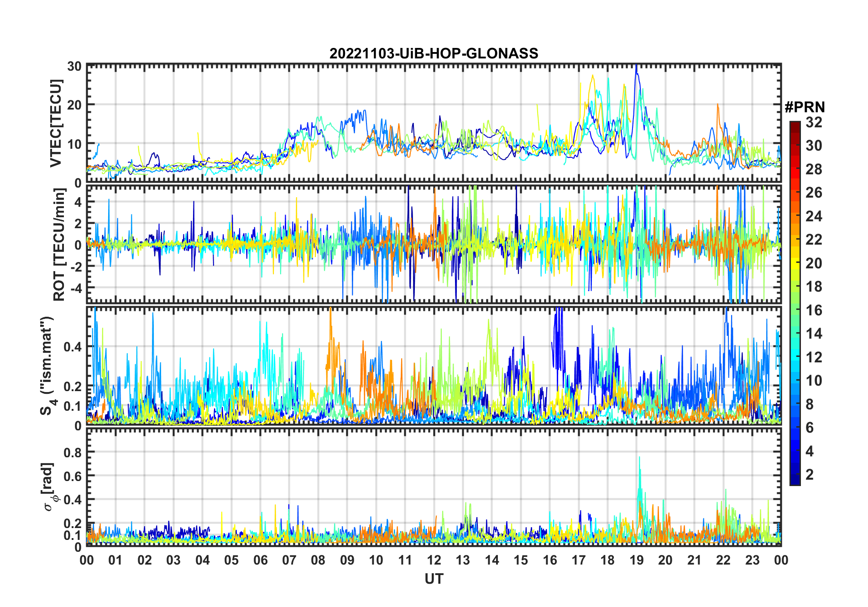
Task: Click colorbar tick label 24
Action: coord(814,216)
